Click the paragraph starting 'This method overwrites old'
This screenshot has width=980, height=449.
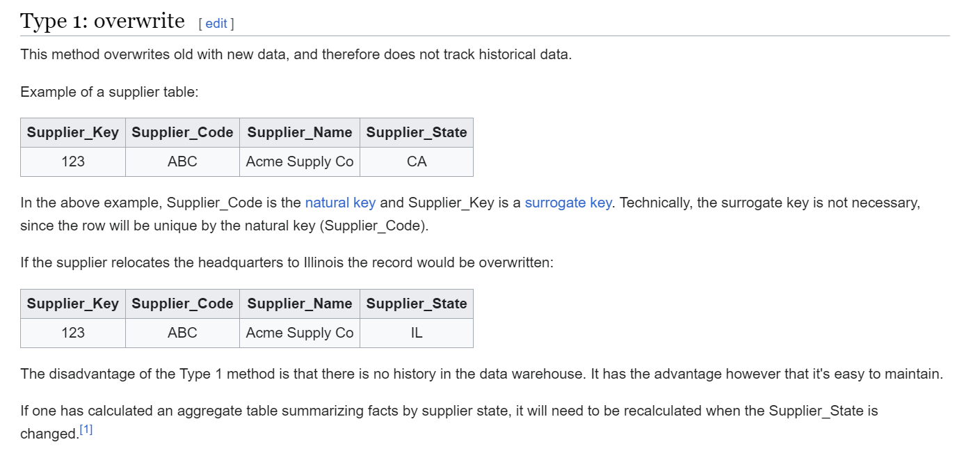296,54
